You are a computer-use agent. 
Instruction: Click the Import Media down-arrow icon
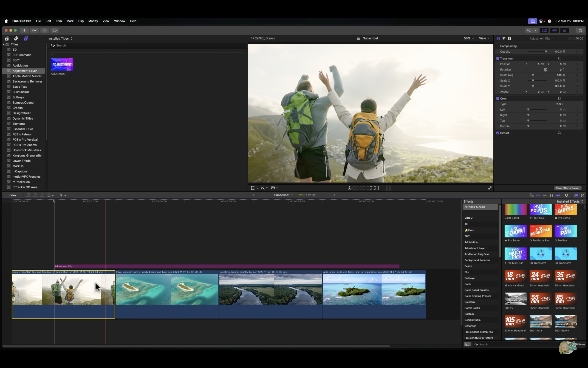pyautogui.click(x=24, y=30)
